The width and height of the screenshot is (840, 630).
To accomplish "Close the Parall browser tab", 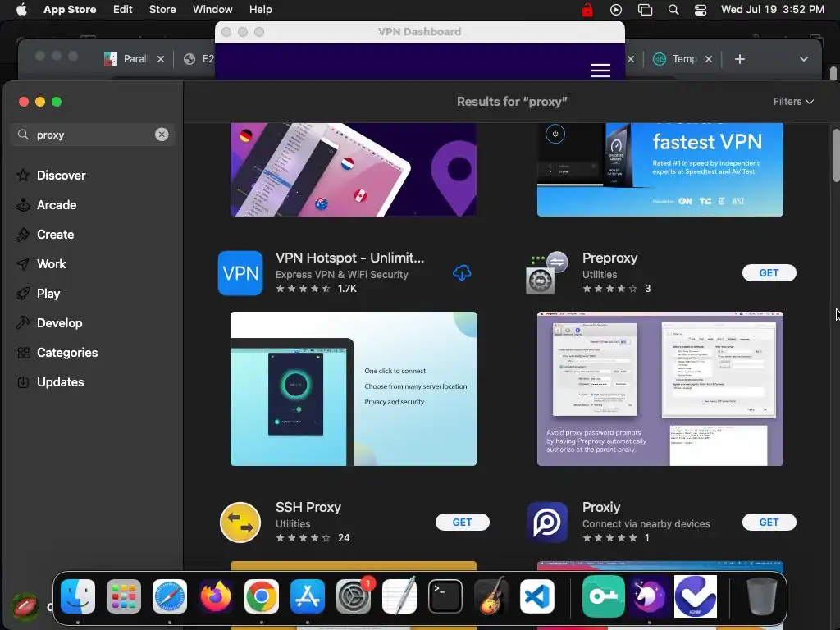I will pyautogui.click(x=161, y=59).
